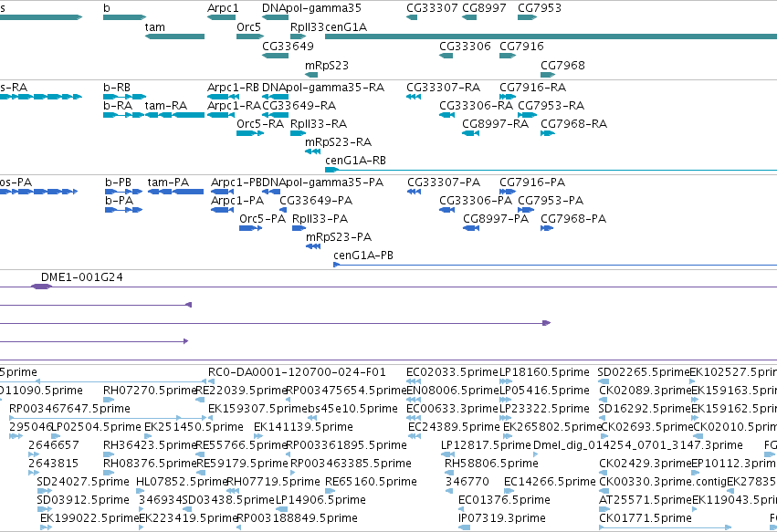Viewport: 777px width, 532px height.
Task: Select the CG7916-RA transcript label
Action: (x=532, y=88)
